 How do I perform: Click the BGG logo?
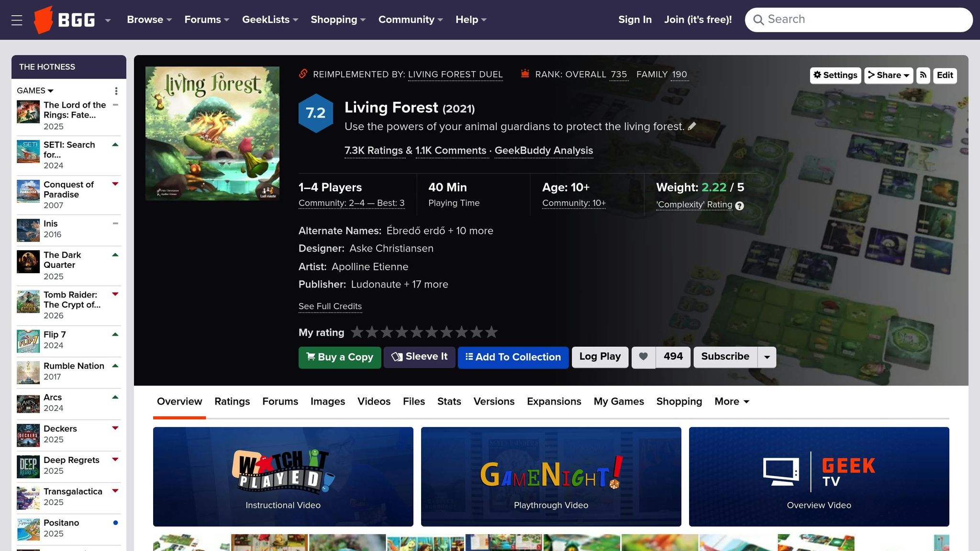[x=65, y=20]
